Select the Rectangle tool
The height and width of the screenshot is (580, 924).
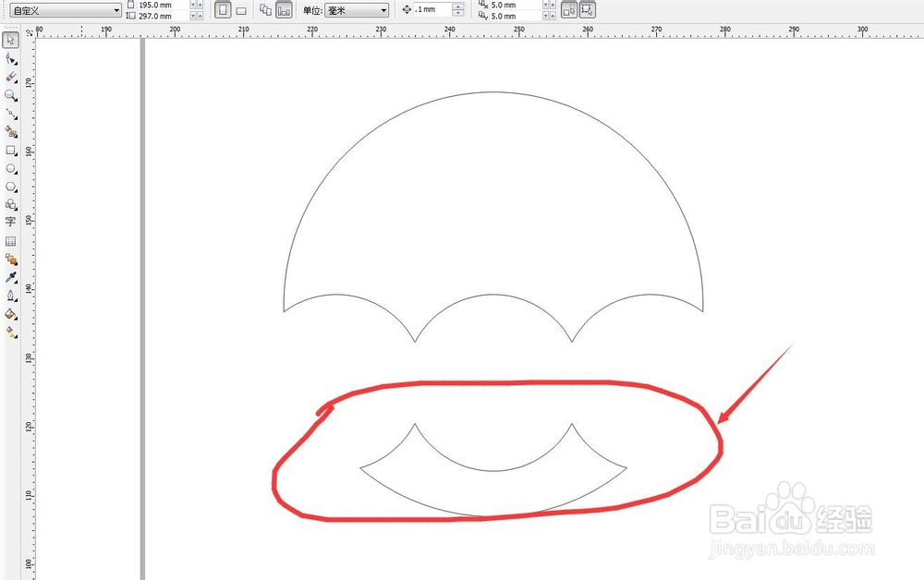[x=10, y=151]
